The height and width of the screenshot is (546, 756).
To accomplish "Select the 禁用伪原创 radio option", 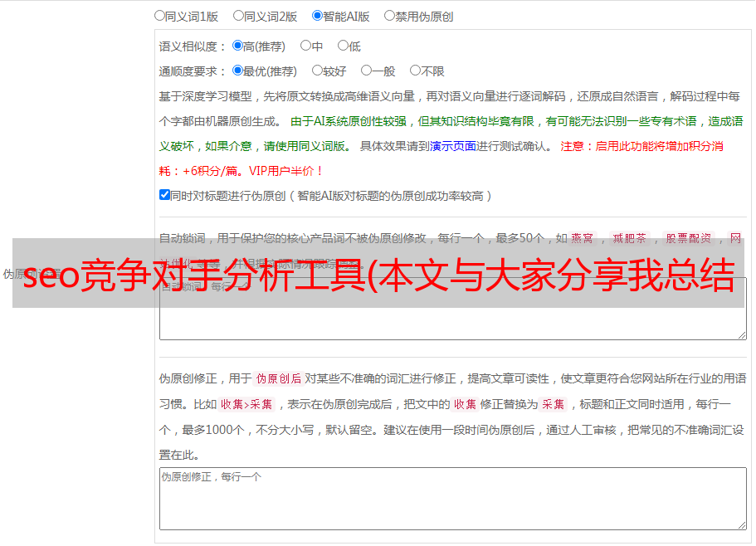I will tap(389, 16).
